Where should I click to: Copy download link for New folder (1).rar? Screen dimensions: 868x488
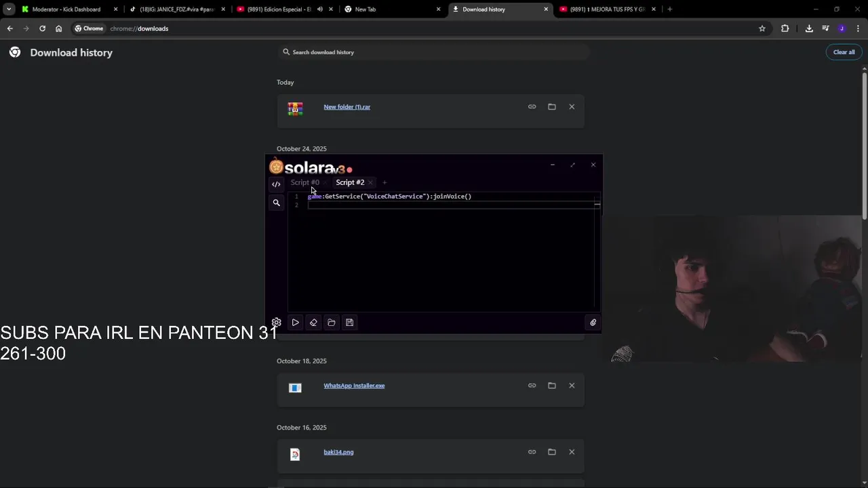tap(532, 106)
